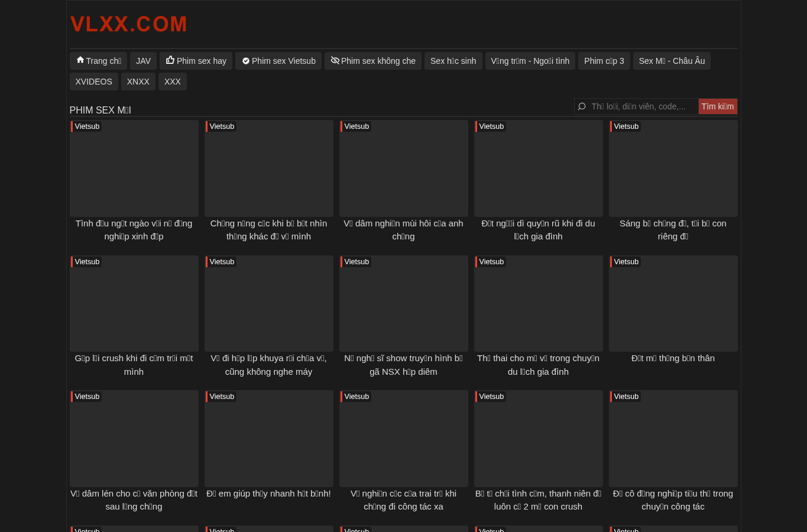807x532 pixels.
Task: Open the Châu Âu category menu item
Action: coord(672,61)
